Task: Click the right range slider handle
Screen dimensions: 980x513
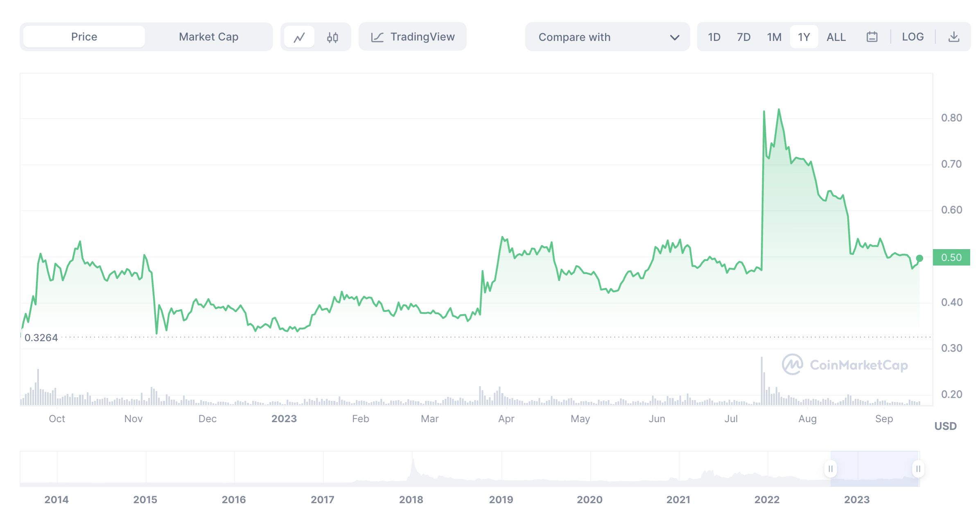Action: point(918,468)
